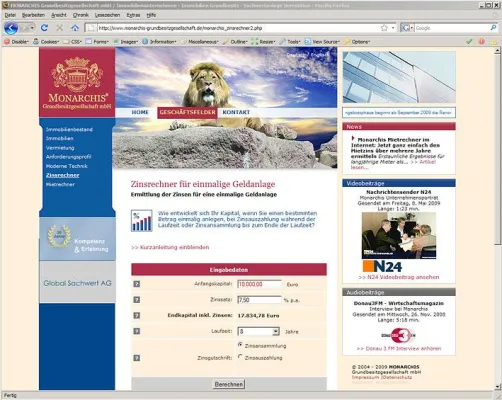Open the Anforderungsprofil sidebar link
Viewport: 502px width, 400px height.
69,157
